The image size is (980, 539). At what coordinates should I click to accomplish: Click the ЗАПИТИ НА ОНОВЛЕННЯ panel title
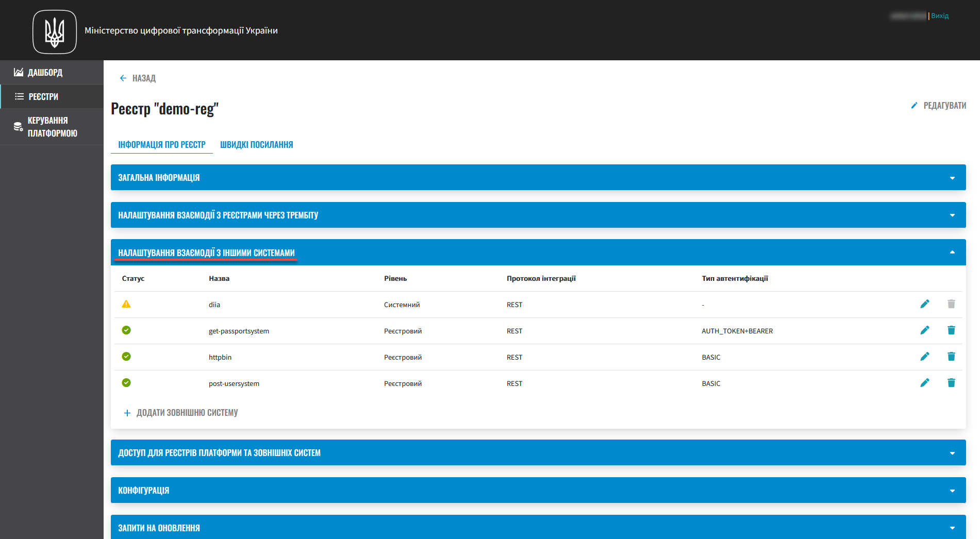click(x=159, y=528)
